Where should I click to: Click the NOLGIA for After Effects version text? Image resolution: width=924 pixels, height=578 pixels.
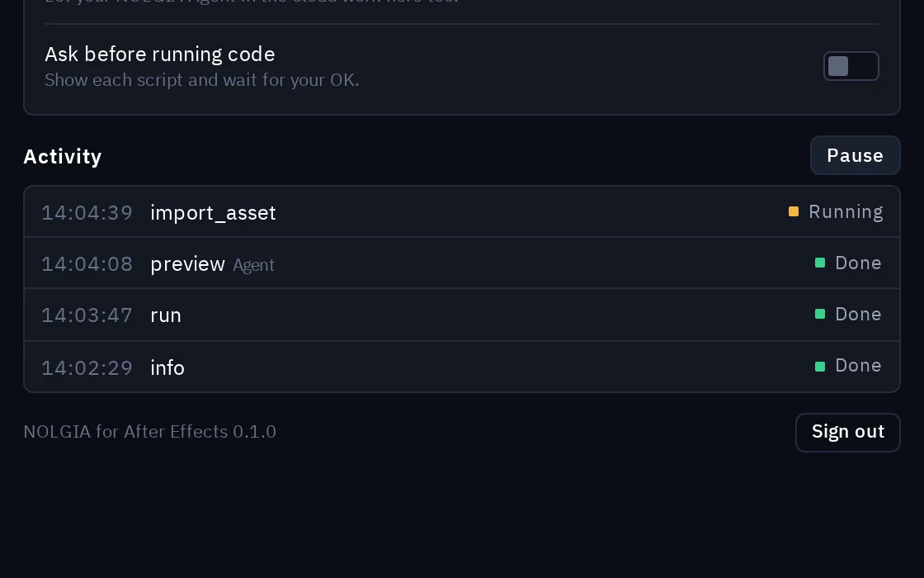pyautogui.click(x=149, y=432)
